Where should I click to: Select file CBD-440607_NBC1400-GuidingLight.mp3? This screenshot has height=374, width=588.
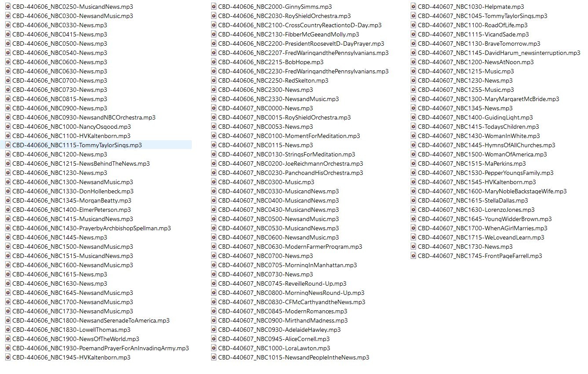click(475, 117)
